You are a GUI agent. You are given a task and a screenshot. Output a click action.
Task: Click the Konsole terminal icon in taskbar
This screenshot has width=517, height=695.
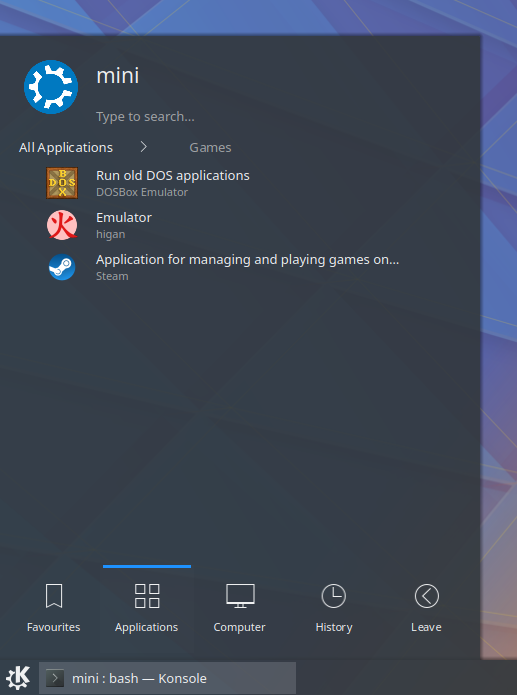(55, 678)
